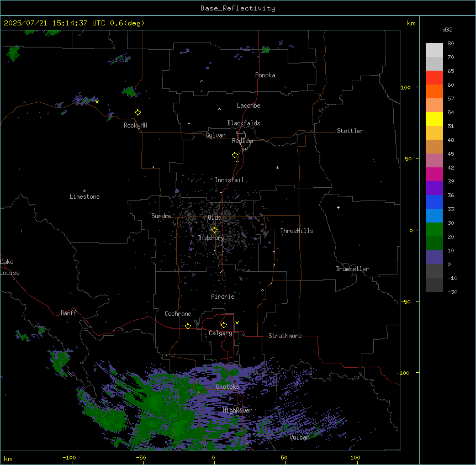This screenshot has width=476, height=465.
Task: Click the yellow diamond marker beside RockyMH
Action: point(138,113)
